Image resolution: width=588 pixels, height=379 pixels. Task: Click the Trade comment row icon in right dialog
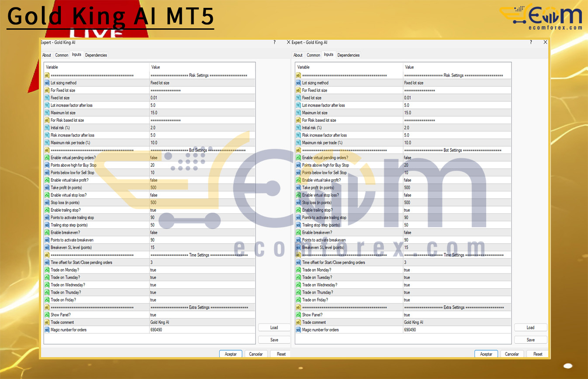298,322
